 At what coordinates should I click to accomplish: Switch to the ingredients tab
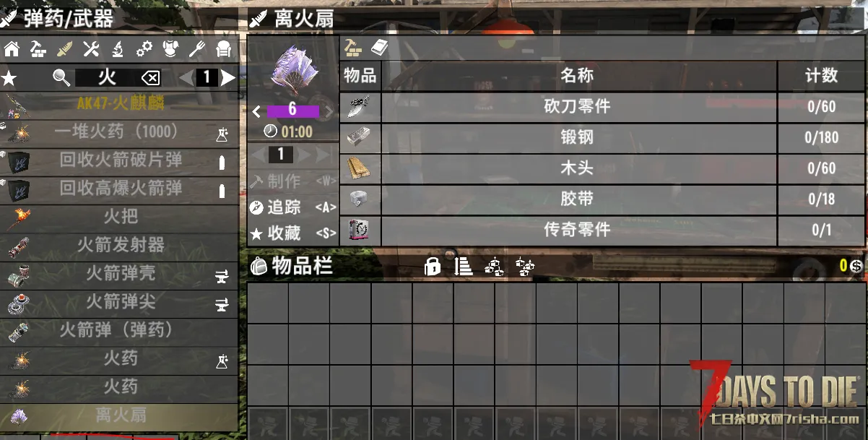352,48
